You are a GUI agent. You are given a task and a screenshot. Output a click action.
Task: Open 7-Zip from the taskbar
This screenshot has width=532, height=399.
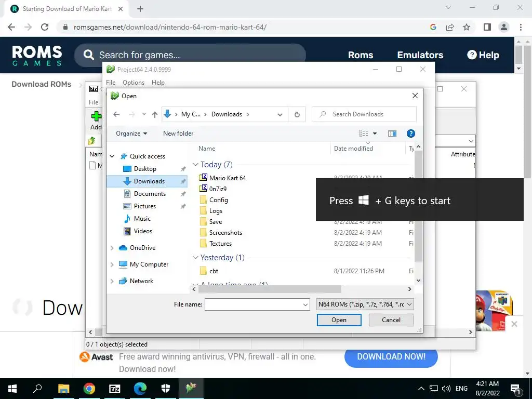point(115,389)
